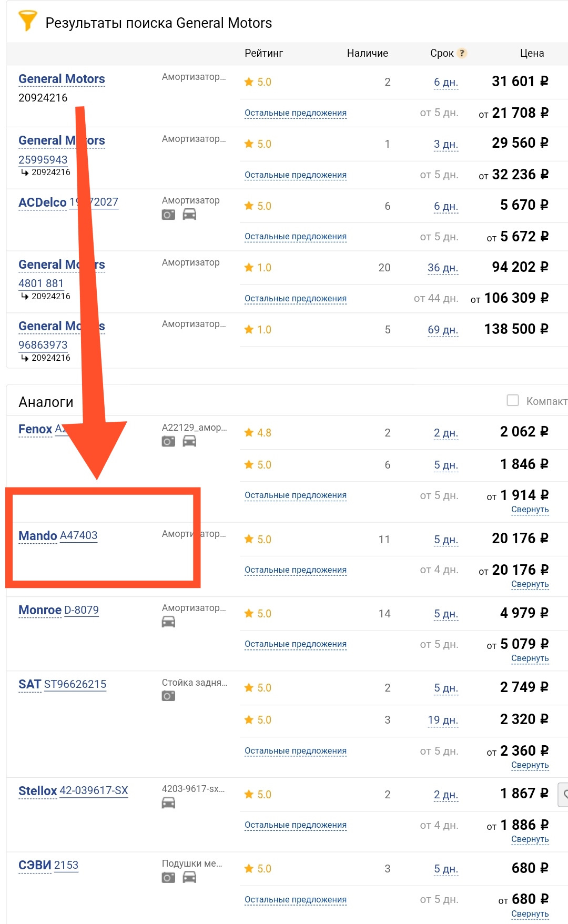Open the camera icon under Fenox A22129
Screen dimensions: 568x924
point(168,441)
